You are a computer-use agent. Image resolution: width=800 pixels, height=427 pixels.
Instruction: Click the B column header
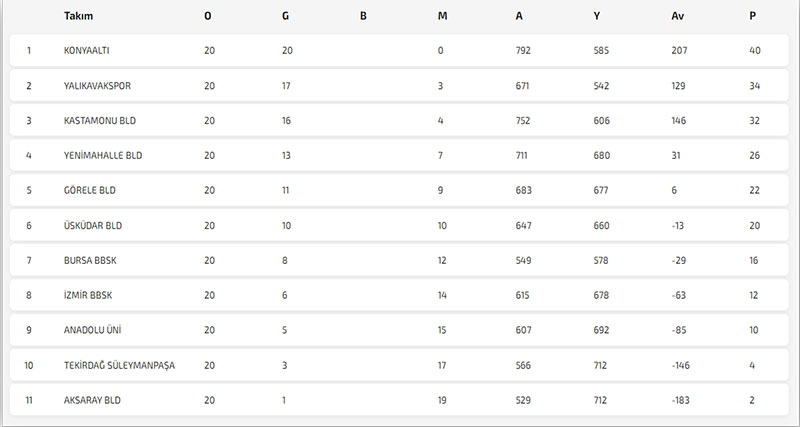[x=363, y=16]
